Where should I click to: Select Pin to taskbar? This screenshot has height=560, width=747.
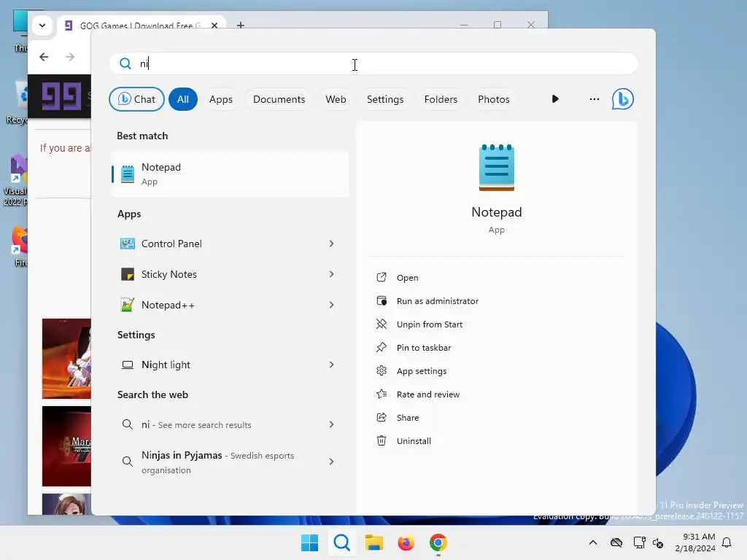point(424,348)
